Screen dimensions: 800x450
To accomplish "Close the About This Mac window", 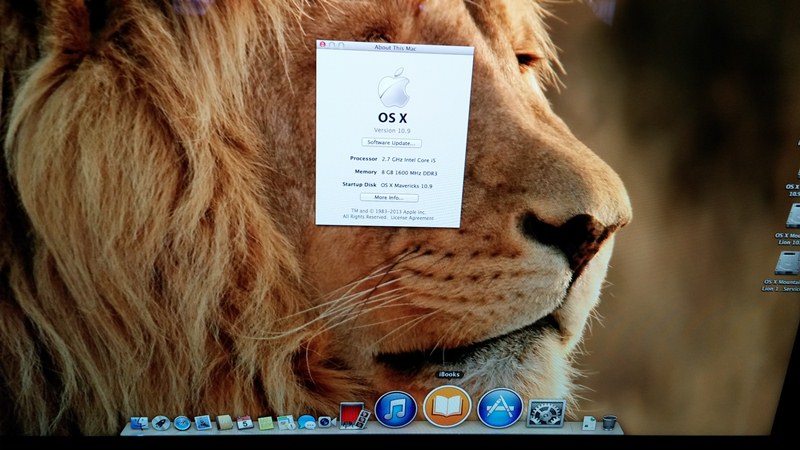I will [x=322, y=45].
